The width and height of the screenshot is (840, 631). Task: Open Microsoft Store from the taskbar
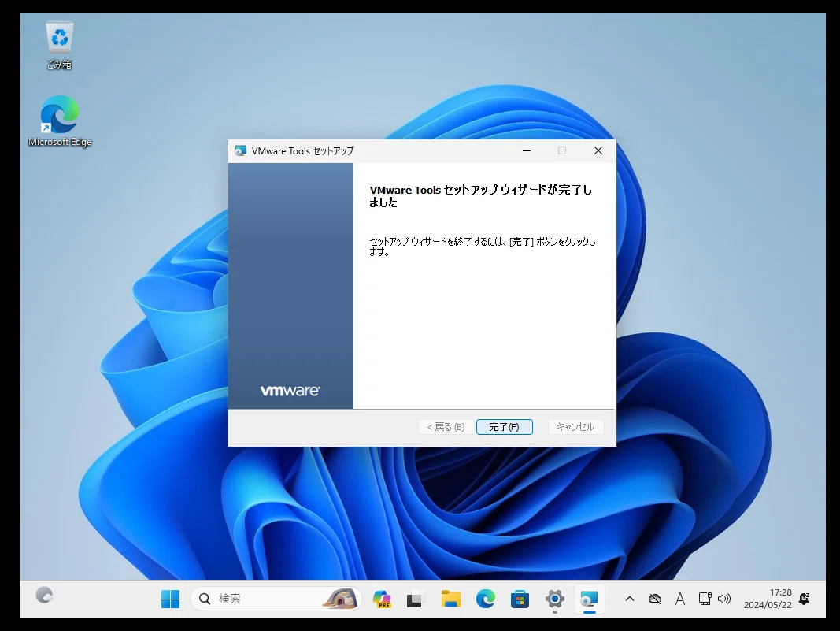[520, 599]
